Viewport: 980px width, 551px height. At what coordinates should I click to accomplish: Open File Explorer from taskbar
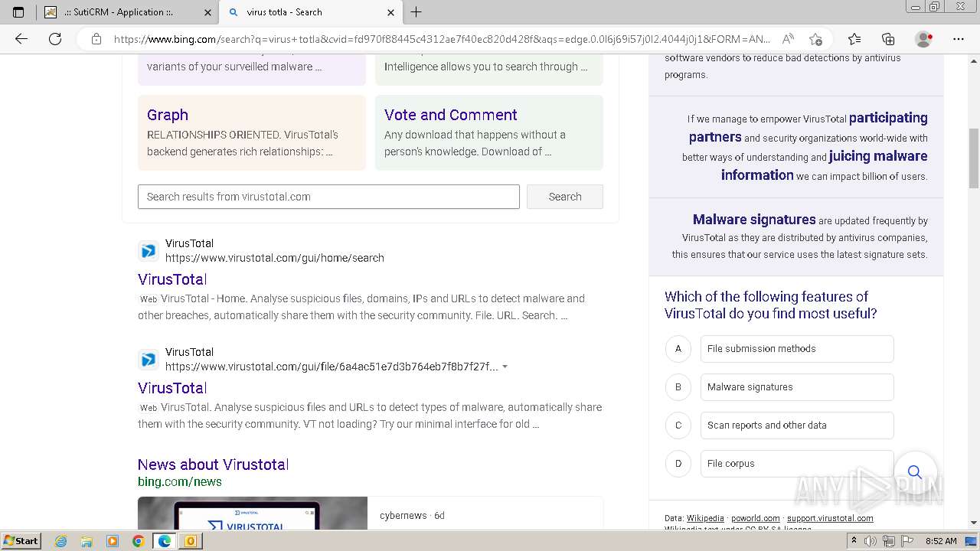point(87,541)
